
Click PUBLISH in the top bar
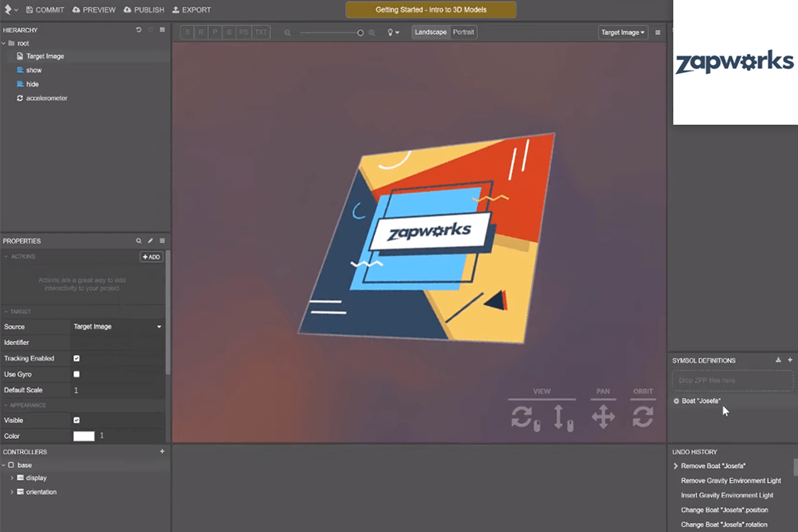point(144,10)
